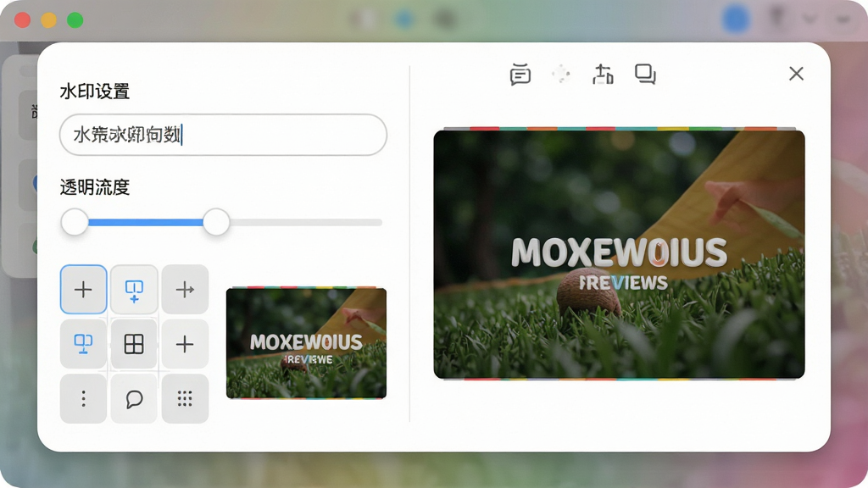The width and height of the screenshot is (868, 488).
Task: Click the green zoom window button
Action: pyautogui.click(x=75, y=20)
